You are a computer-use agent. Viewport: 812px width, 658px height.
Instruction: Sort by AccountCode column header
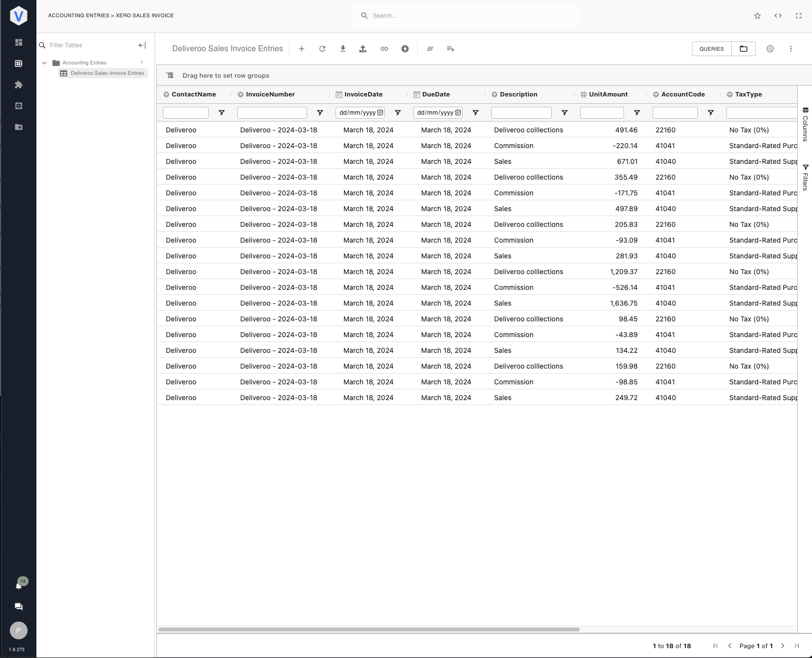pos(683,94)
